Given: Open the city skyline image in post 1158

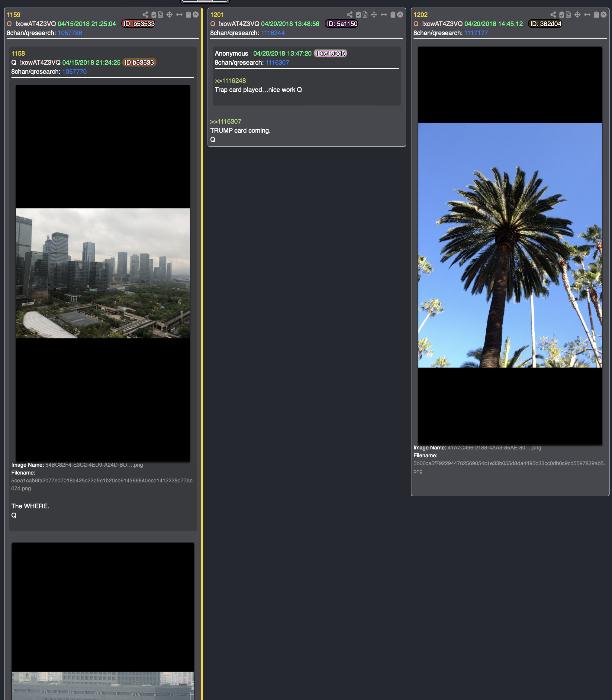Looking at the screenshot, I should click(x=103, y=273).
